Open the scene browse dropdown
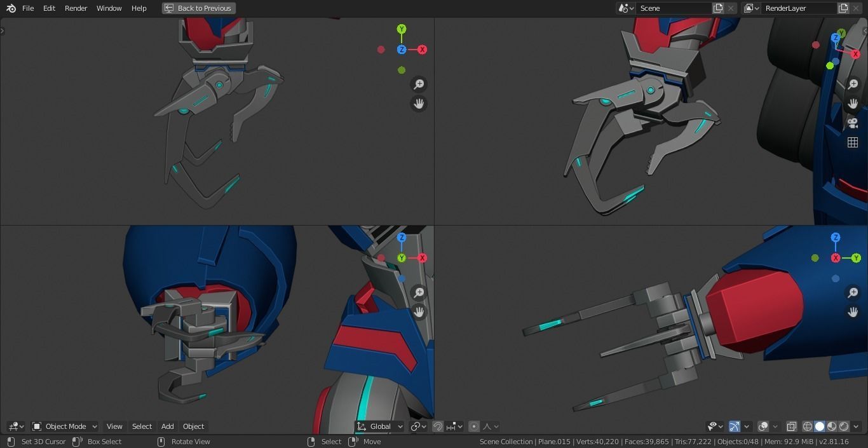 tap(627, 8)
